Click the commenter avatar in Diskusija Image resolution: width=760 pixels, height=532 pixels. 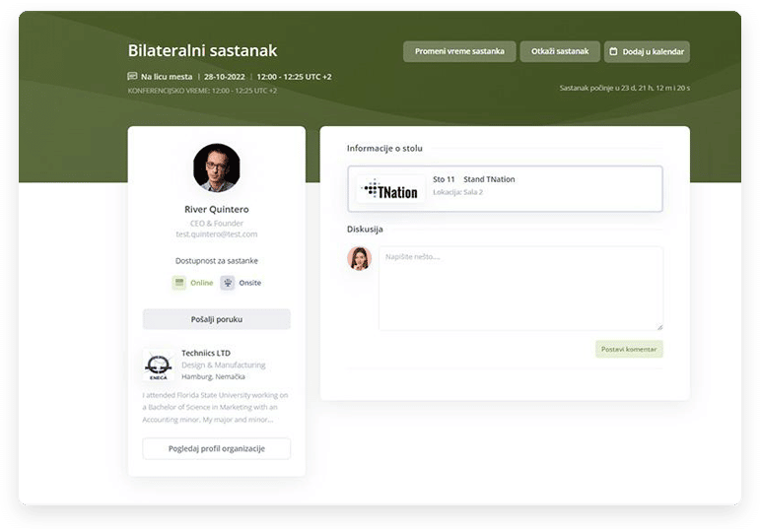[x=360, y=259]
